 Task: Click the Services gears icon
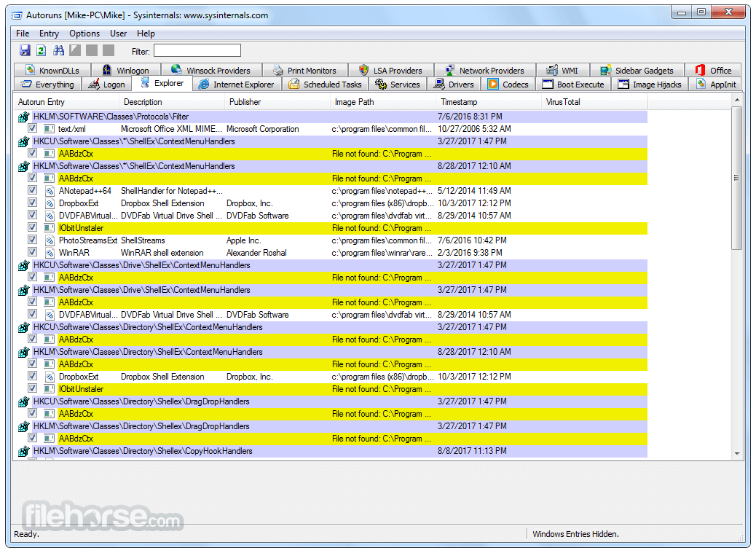[381, 84]
